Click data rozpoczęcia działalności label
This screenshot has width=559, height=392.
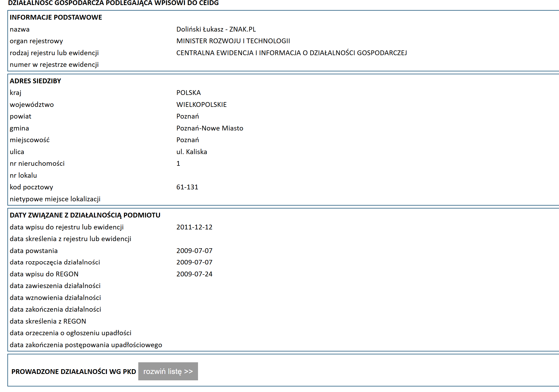55,262
